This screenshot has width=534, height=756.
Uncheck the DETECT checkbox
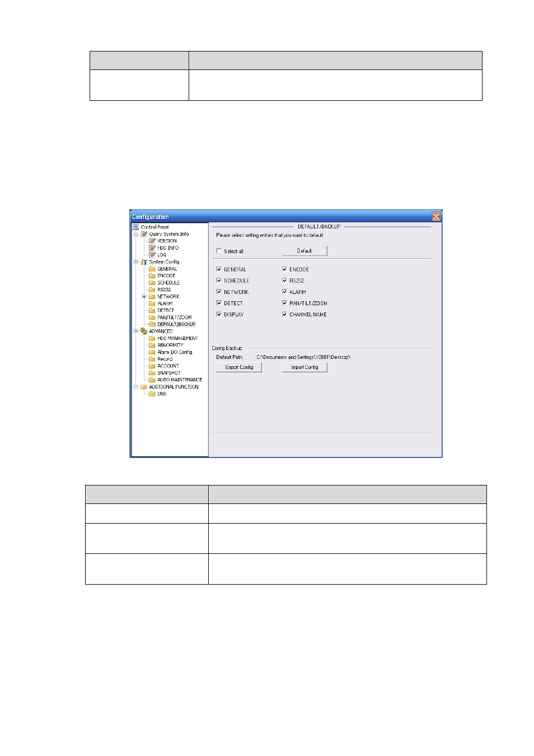click(x=219, y=303)
